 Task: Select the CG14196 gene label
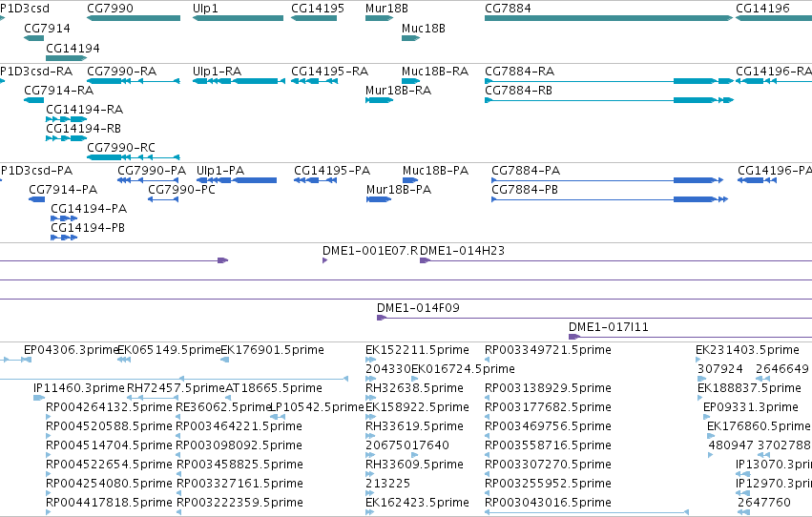[x=762, y=9]
